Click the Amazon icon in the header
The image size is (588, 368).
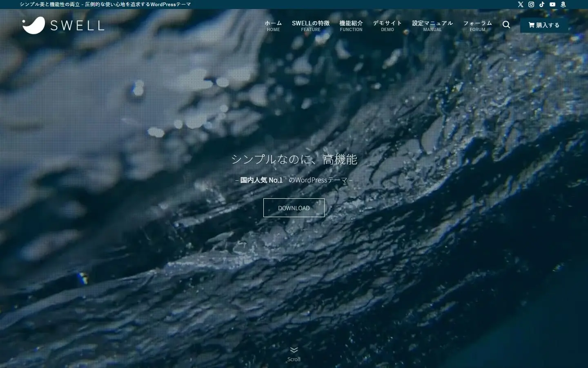(x=563, y=4)
